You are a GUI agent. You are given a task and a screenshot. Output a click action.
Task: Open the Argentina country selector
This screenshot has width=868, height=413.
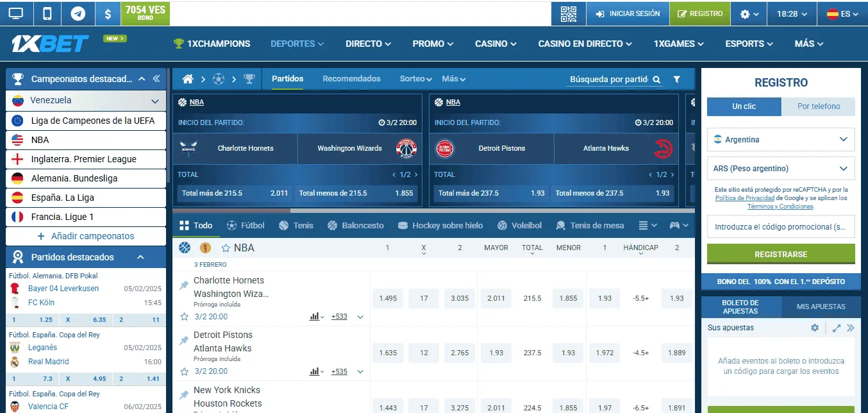pyautogui.click(x=781, y=139)
